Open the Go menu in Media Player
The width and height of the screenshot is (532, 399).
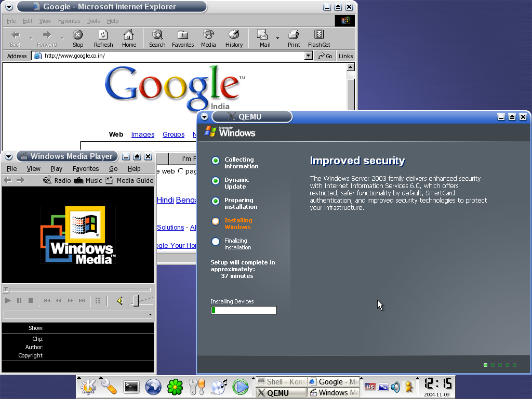pos(113,169)
